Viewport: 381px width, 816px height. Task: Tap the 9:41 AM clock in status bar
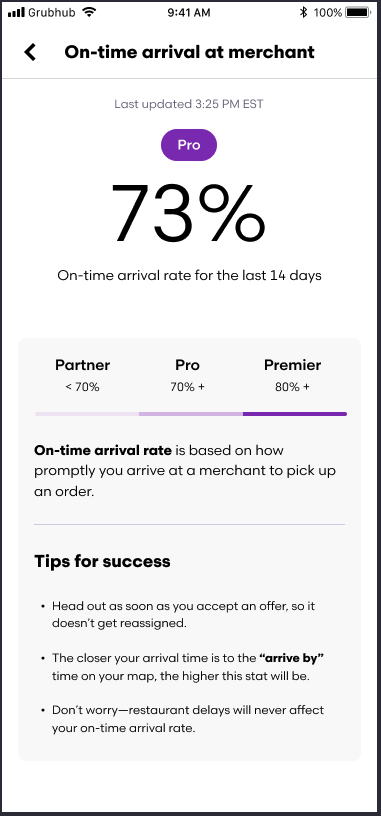coord(189,12)
